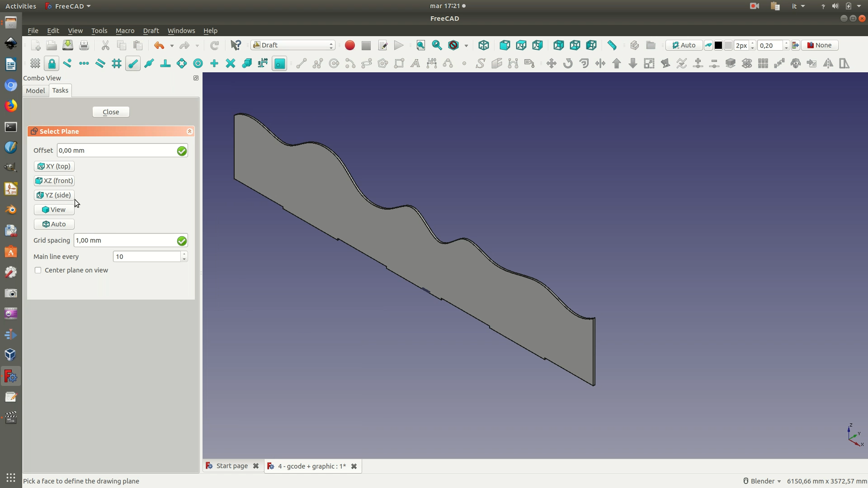Image resolution: width=868 pixels, height=488 pixels.
Task: Expand the undo history dropdown arrow
Action: 172,46
